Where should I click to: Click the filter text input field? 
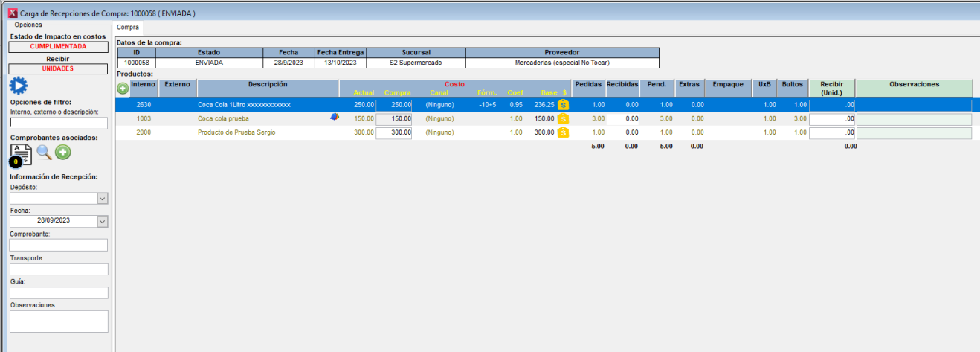59,124
